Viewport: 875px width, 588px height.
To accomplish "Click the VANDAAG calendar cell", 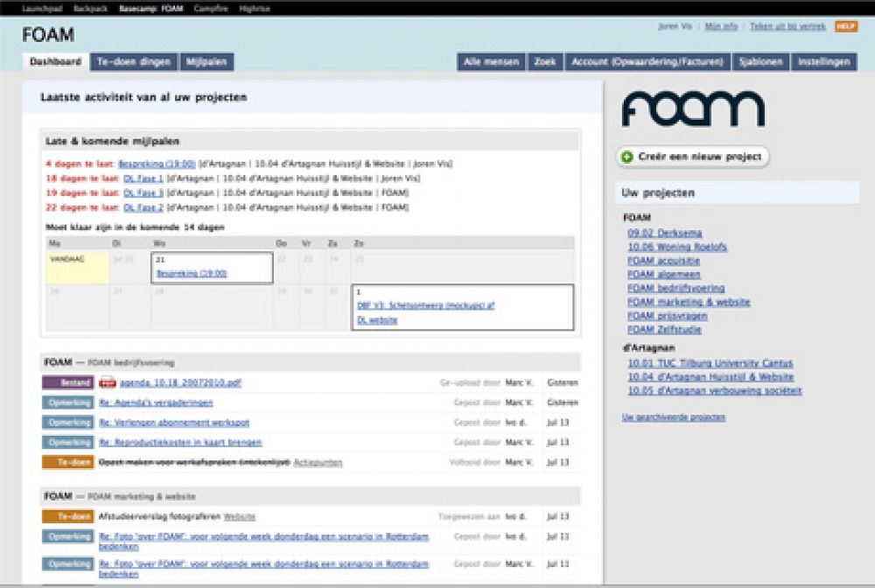I will [x=78, y=267].
